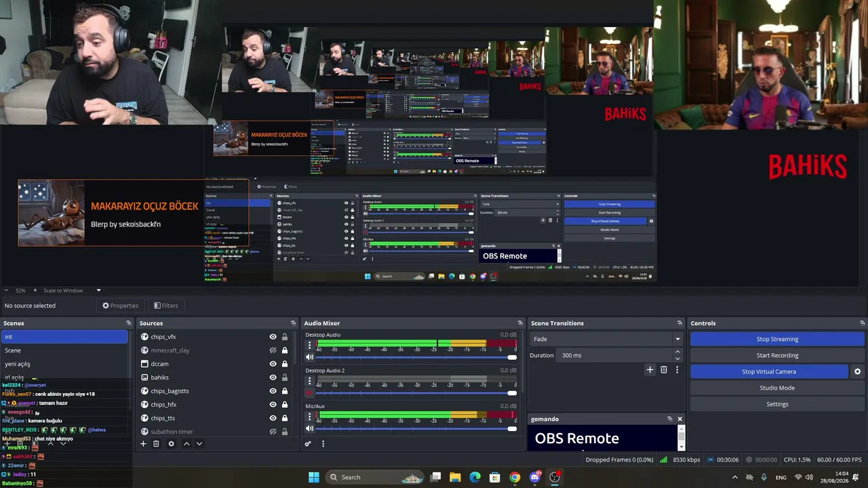Open File Explorer from taskbar
Screen dimensions: 868x488
455,477
